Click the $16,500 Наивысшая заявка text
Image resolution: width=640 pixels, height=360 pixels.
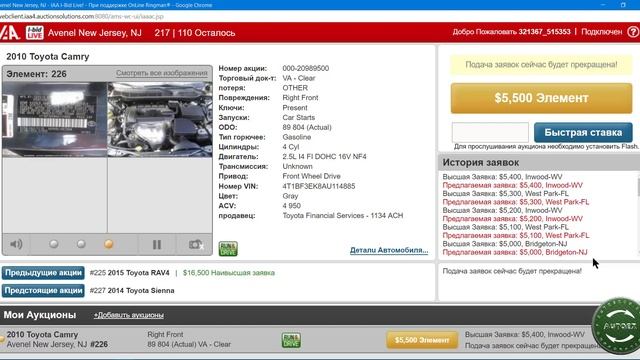229,273
